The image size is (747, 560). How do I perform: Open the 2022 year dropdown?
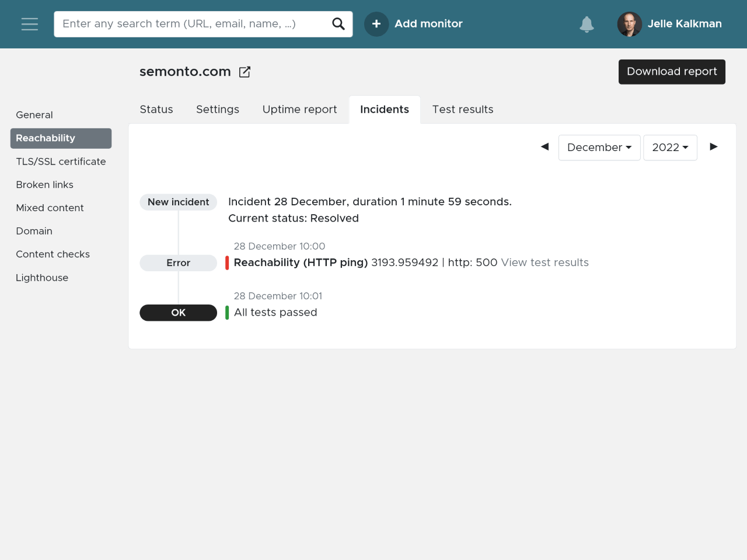(670, 148)
